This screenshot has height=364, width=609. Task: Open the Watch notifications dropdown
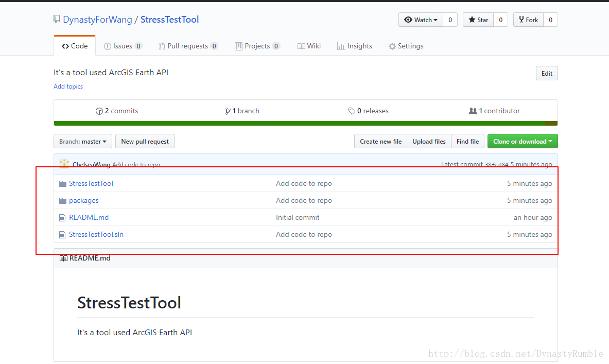(421, 20)
